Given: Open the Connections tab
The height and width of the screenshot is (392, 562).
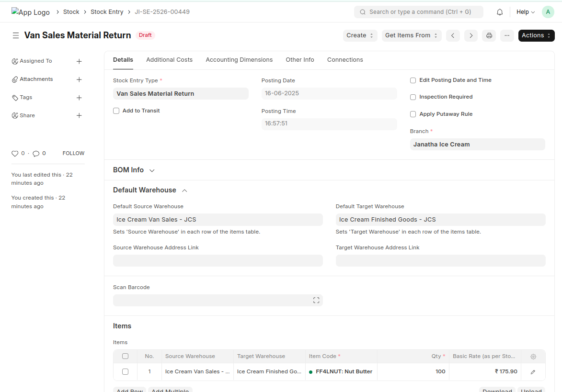Looking at the screenshot, I should pyautogui.click(x=345, y=60).
